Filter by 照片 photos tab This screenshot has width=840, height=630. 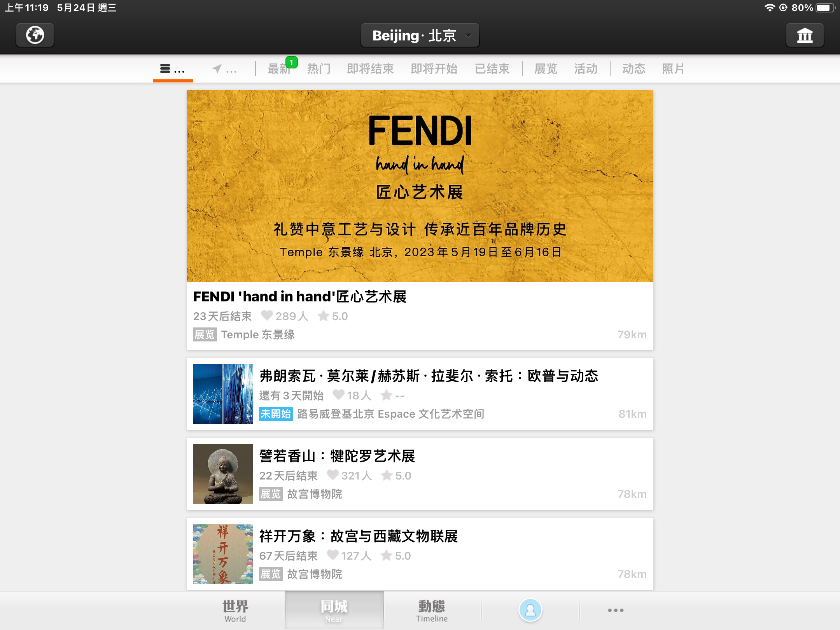click(673, 69)
